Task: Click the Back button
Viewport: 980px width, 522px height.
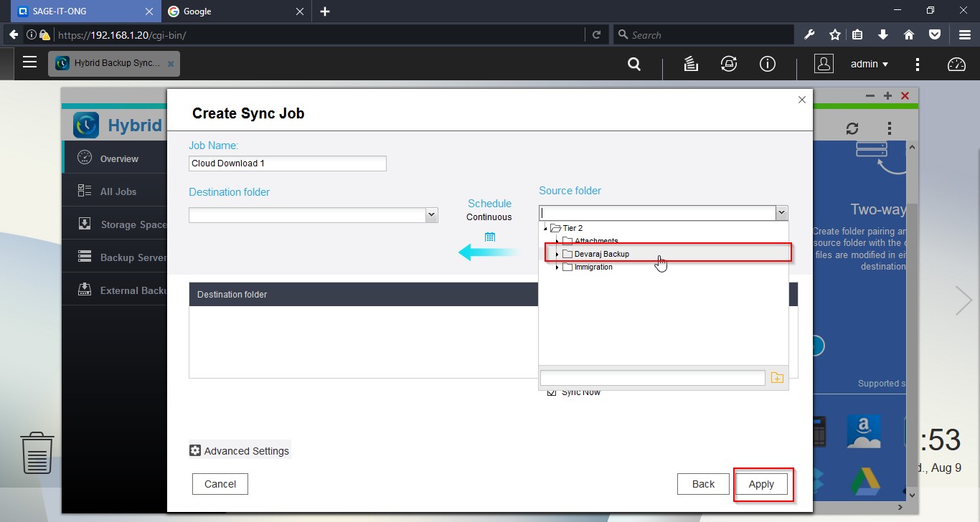Action: coord(703,484)
